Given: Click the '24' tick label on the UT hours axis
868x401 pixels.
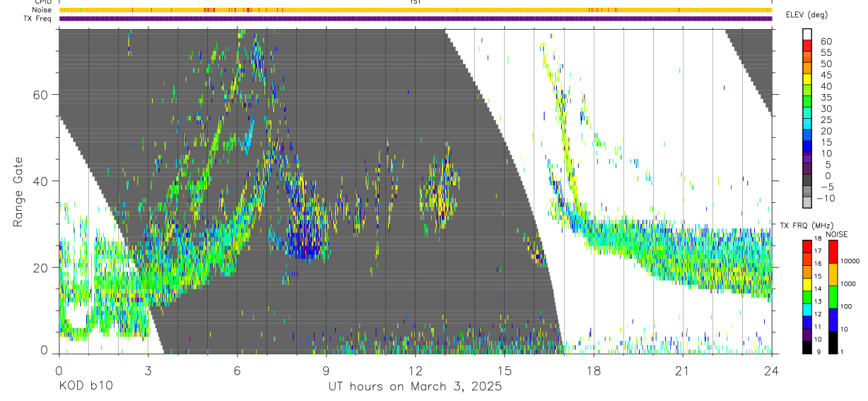Looking at the screenshot, I should coord(772,371).
